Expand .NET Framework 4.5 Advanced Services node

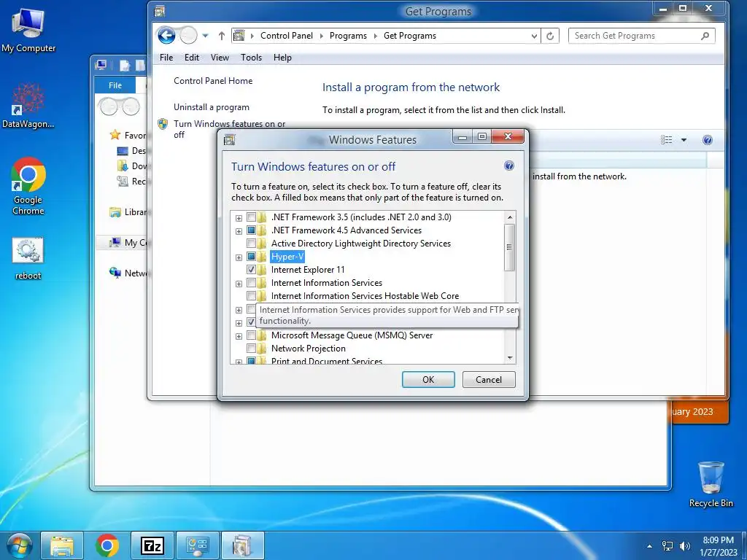(x=239, y=231)
